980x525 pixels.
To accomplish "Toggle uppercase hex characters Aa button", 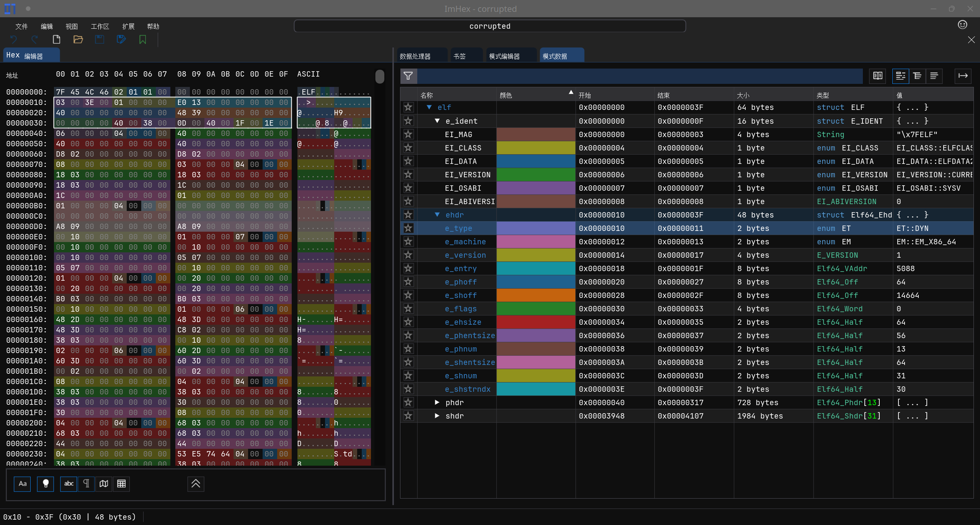I will click(23, 484).
